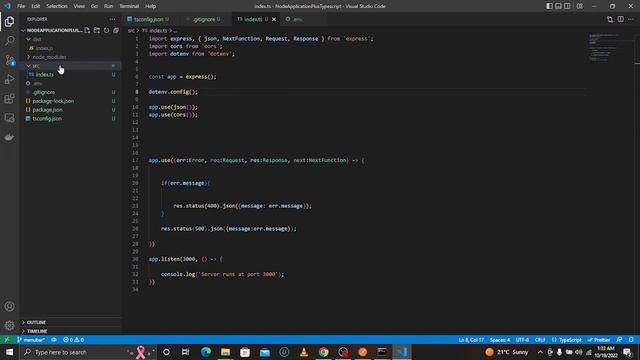The width and height of the screenshot is (640, 360).
Task: Expand the Timeline section
Action: pyautogui.click(x=70, y=331)
